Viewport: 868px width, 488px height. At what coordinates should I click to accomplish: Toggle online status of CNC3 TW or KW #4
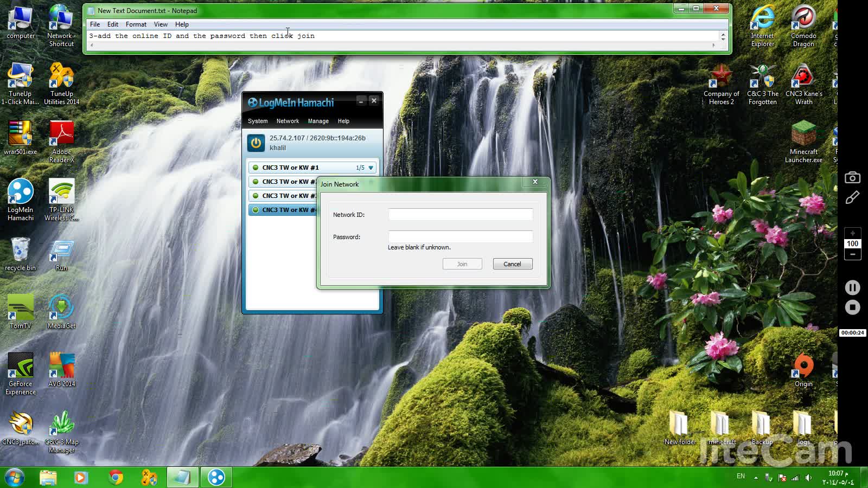pyautogui.click(x=256, y=209)
